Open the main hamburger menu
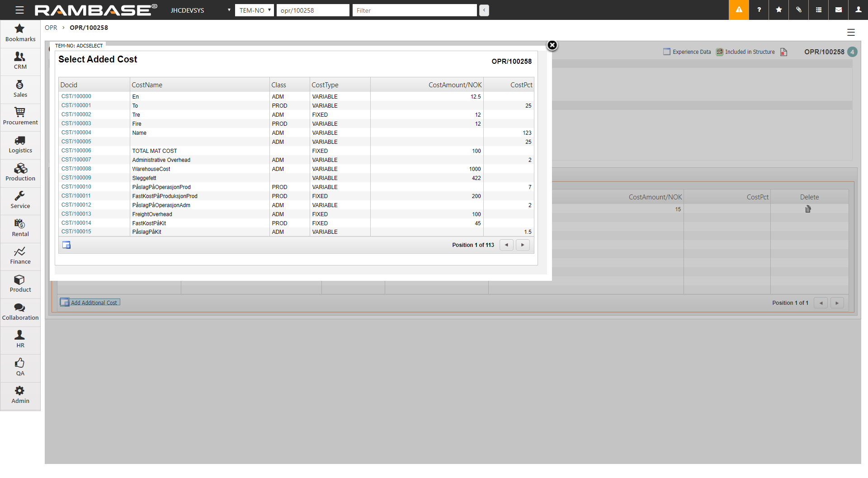Image resolution: width=868 pixels, height=478 pixels. pos(19,10)
